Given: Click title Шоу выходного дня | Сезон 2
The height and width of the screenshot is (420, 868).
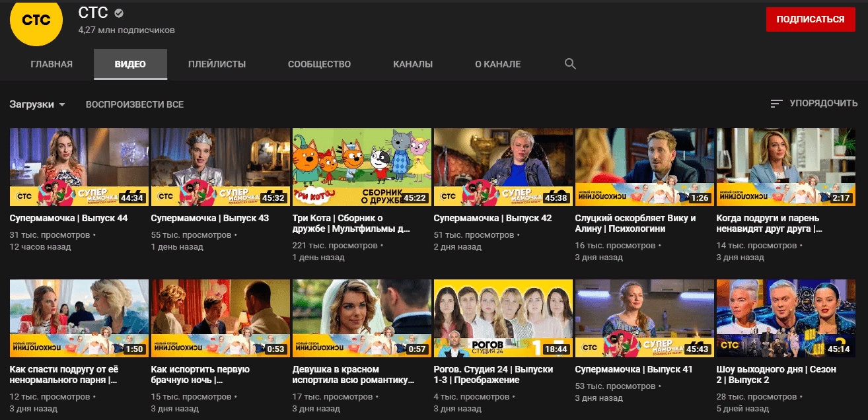Looking at the screenshot, I should pyautogui.click(x=777, y=375).
